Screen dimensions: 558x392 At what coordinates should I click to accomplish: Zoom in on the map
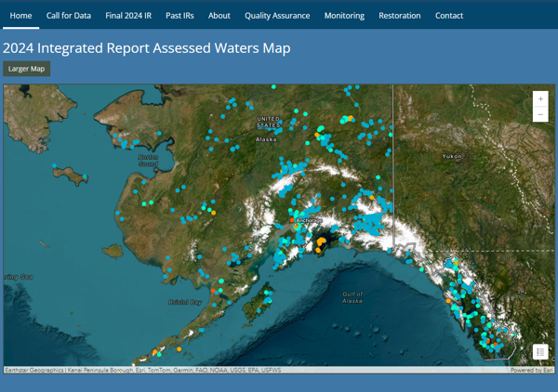tap(540, 98)
